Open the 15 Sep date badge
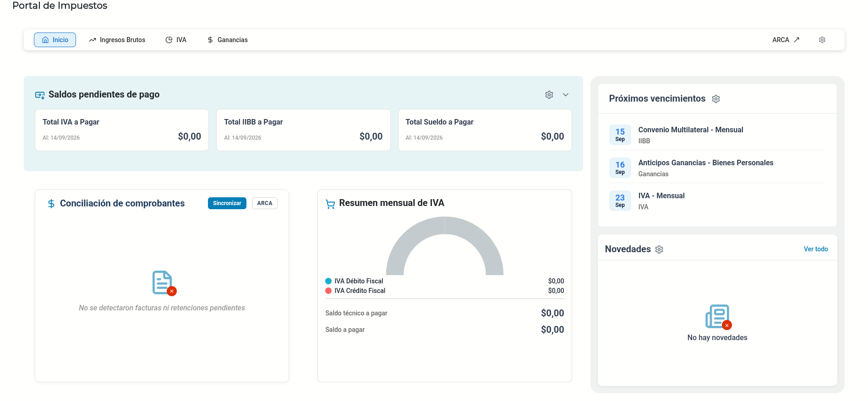The image size is (868, 401). [620, 135]
